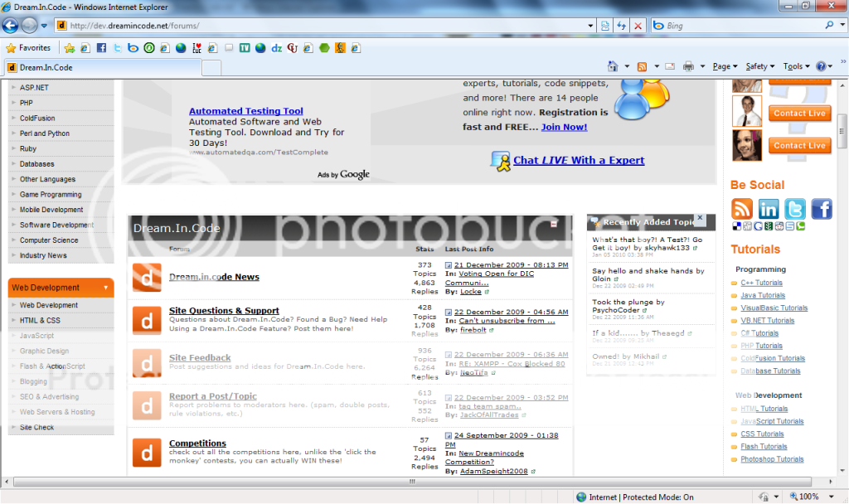This screenshot has height=504, width=849.
Task: Click the large Facebook icon under Be Social
Action: 822,208
